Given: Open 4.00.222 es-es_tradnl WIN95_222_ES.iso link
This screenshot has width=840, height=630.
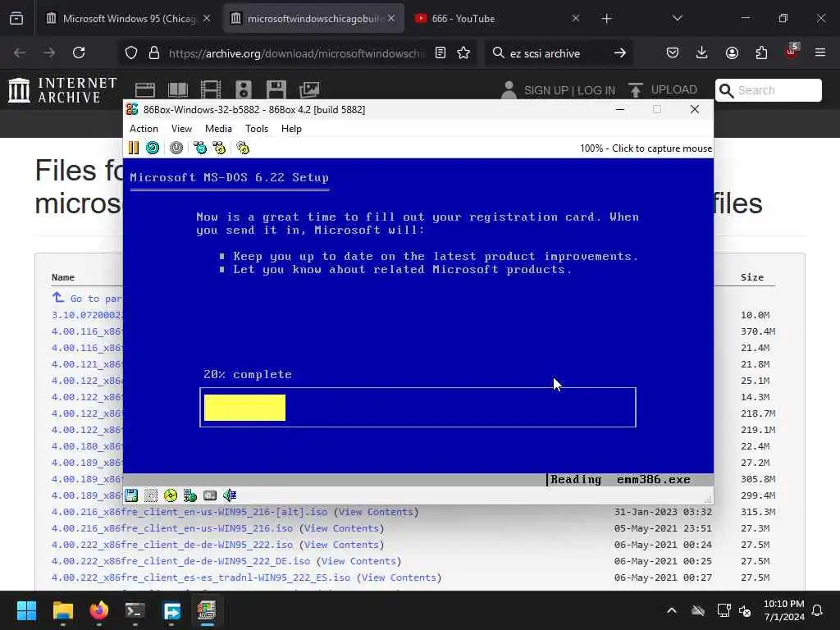Looking at the screenshot, I should point(201,577).
